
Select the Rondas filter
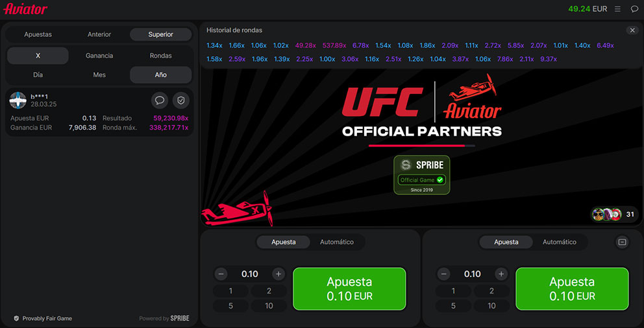[x=160, y=55]
